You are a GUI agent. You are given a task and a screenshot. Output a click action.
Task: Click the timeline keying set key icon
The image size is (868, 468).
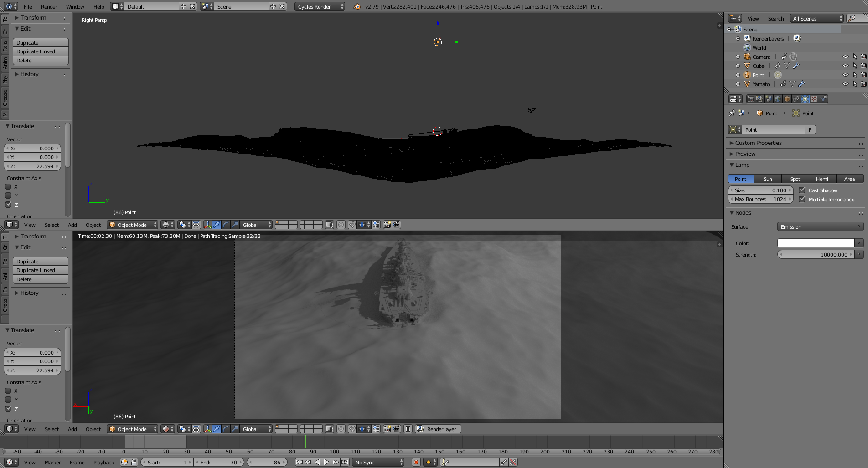tap(445, 462)
